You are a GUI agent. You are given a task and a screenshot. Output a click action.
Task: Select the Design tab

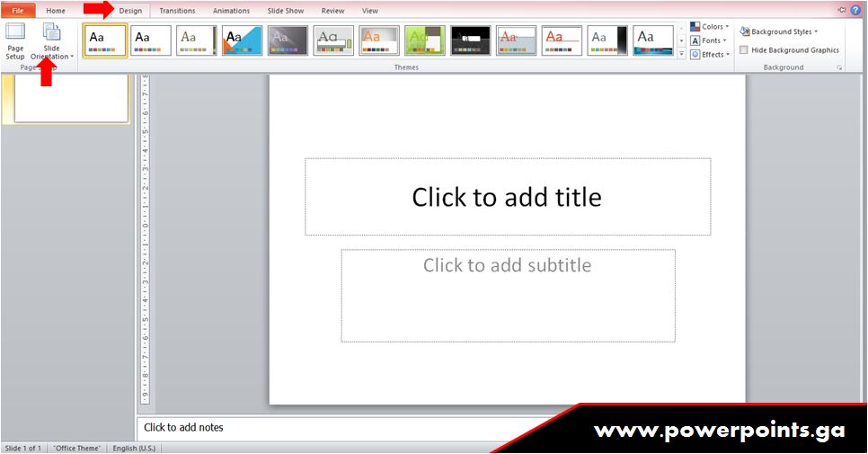click(x=130, y=11)
